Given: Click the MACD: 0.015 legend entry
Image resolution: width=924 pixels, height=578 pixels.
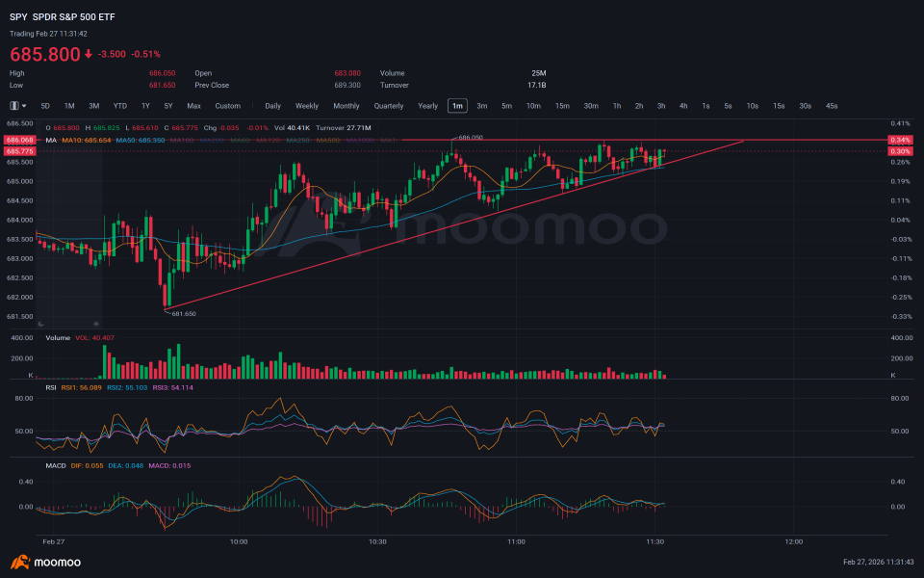Looking at the screenshot, I should 169,466.
